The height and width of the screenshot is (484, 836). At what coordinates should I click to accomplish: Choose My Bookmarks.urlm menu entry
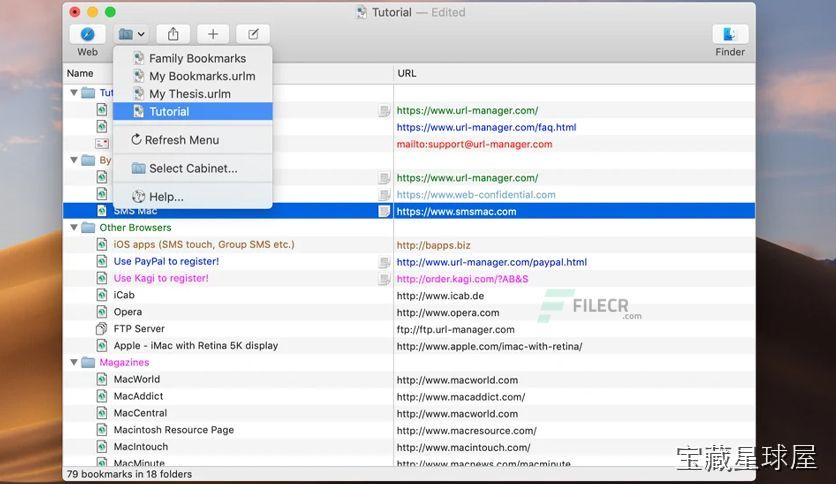[x=192, y=76]
